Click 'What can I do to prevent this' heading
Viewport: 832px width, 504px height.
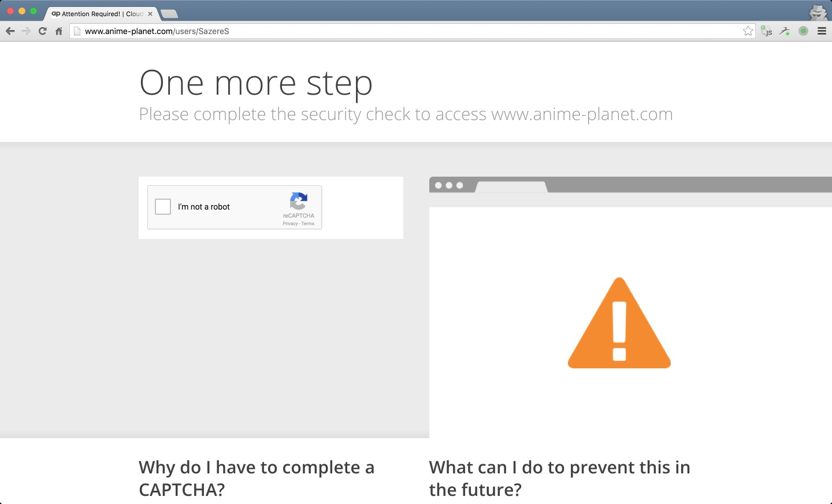pos(559,478)
